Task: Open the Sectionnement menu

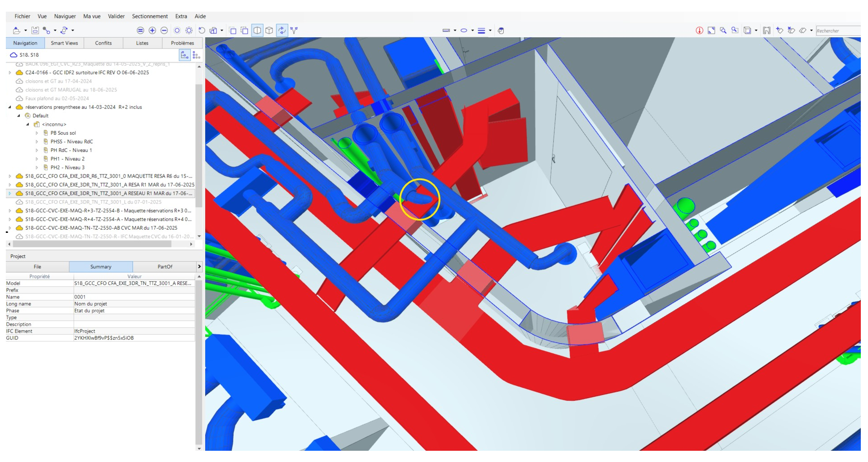Action: 150,16
